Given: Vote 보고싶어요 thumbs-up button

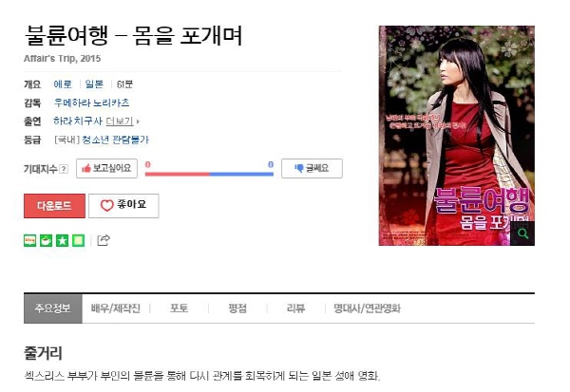Looking at the screenshot, I should 106,168.
